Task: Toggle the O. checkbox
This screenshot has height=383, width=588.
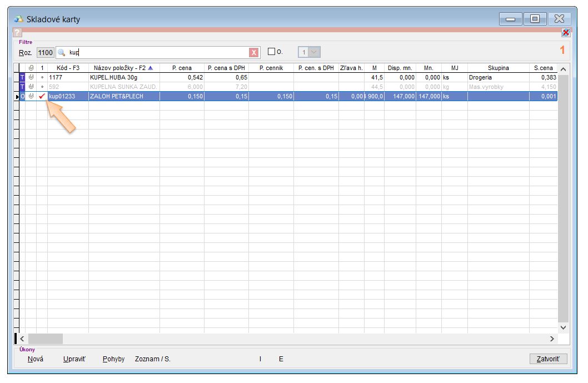Action: click(x=272, y=52)
